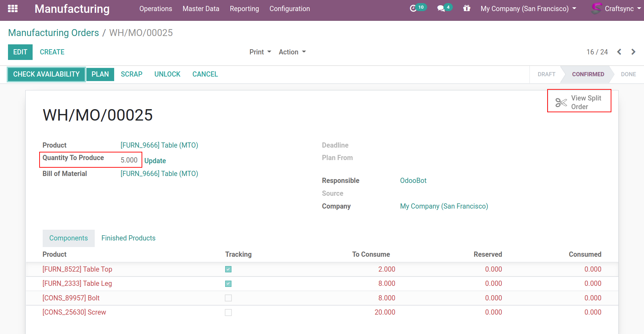Open the messages chat bubble icon

441,9
